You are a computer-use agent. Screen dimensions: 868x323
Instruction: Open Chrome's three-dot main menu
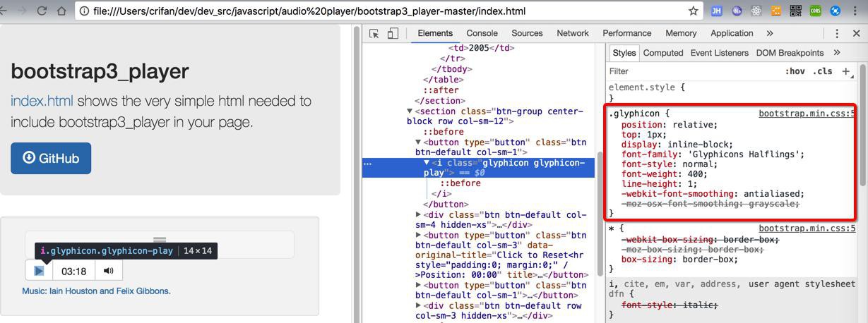click(x=856, y=11)
